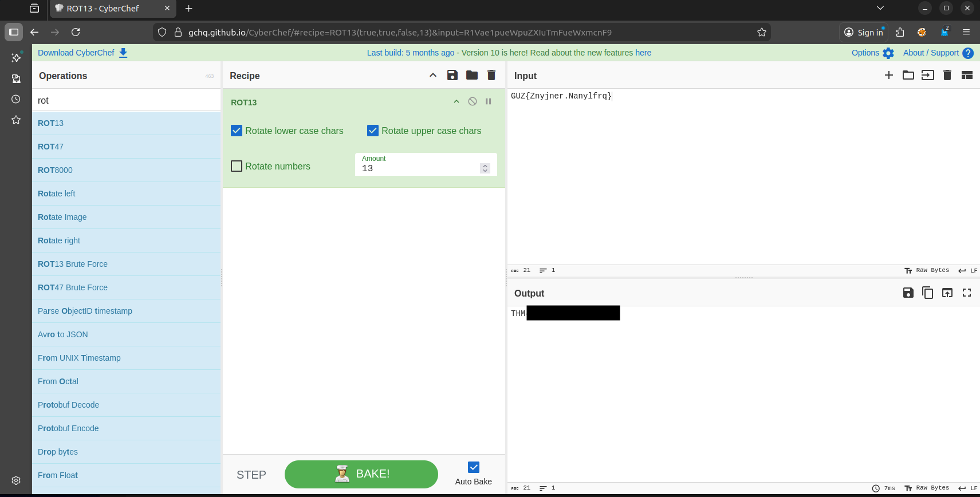
Task: Select Protobuf Encode operation
Action: (126, 428)
